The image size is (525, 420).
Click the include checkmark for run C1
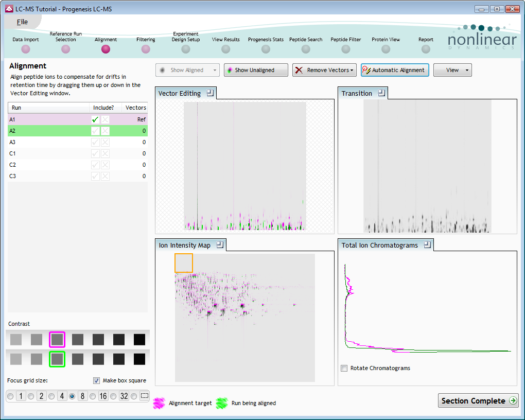pyautogui.click(x=95, y=154)
